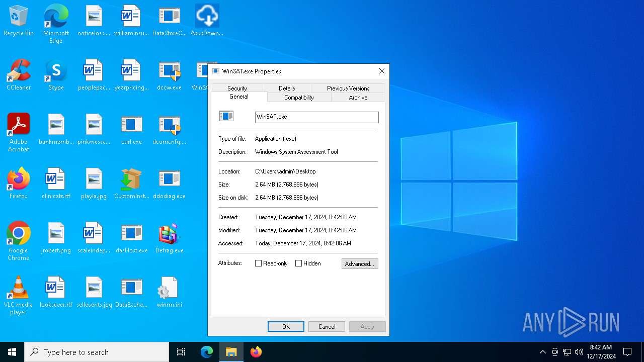The image size is (644, 362).
Task: Select the curl.exe desktop icon
Action: pyautogui.click(x=131, y=130)
